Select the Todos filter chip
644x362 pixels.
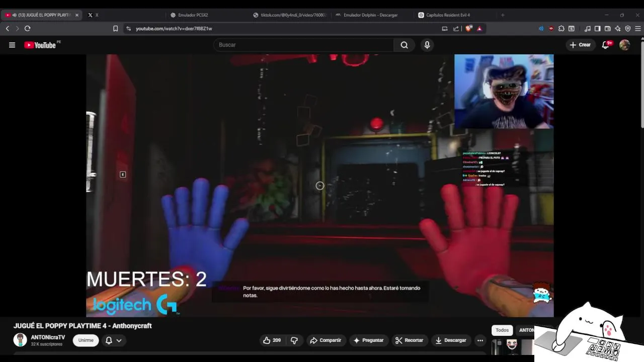click(x=502, y=330)
